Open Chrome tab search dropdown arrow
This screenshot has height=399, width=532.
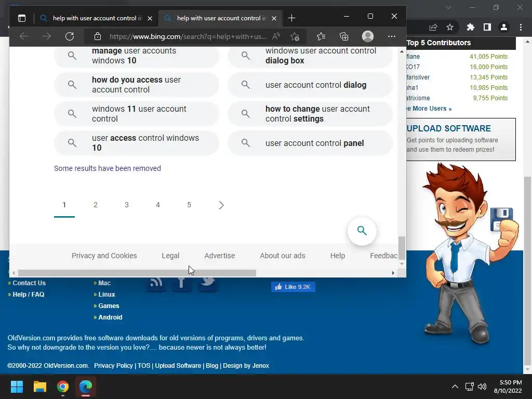point(448,7)
